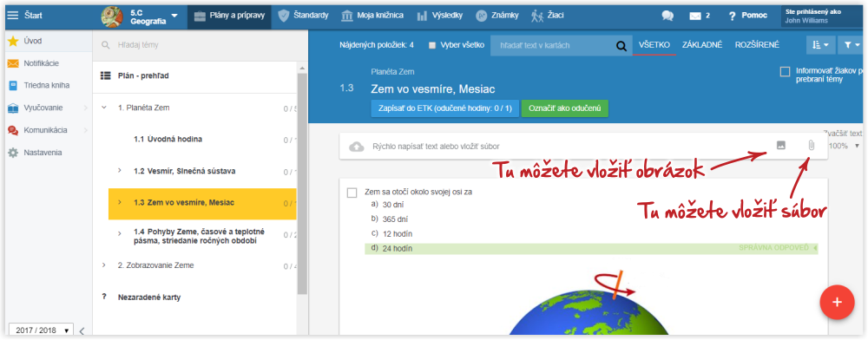Image resolution: width=868 pixels, height=340 pixels.
Task: Toggle the Vyber všetko checkbox
Action: [x=432, y=45]
